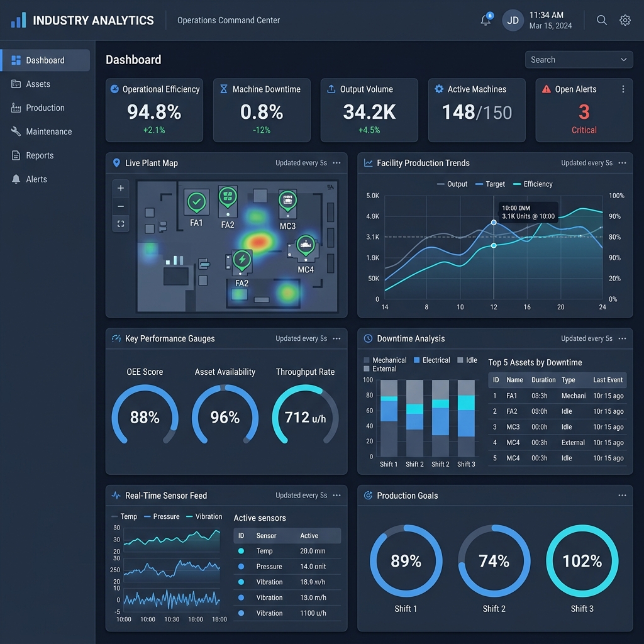The height and width of the screenshot is (644, 644).
Task: Click the 10:00 data point on Output line
Action: point(494,222)
